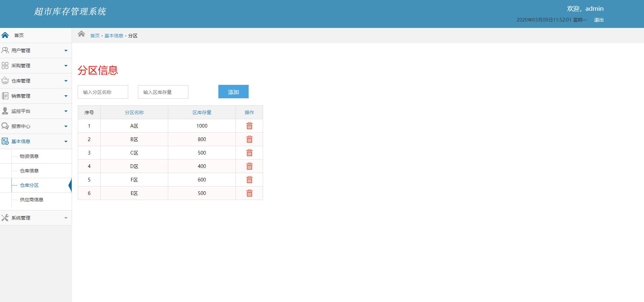Click the 1000 capacity cell
The image size is (644, 302).
tap(202, 126)
